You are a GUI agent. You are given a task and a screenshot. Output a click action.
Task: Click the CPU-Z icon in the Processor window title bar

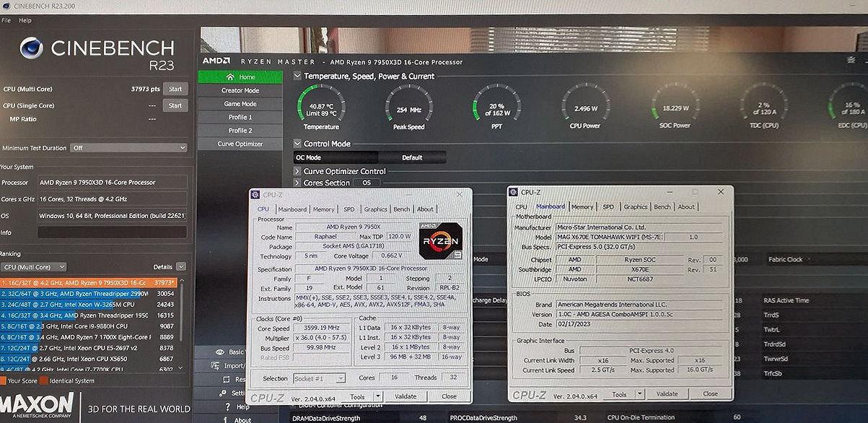pos(256,195)
